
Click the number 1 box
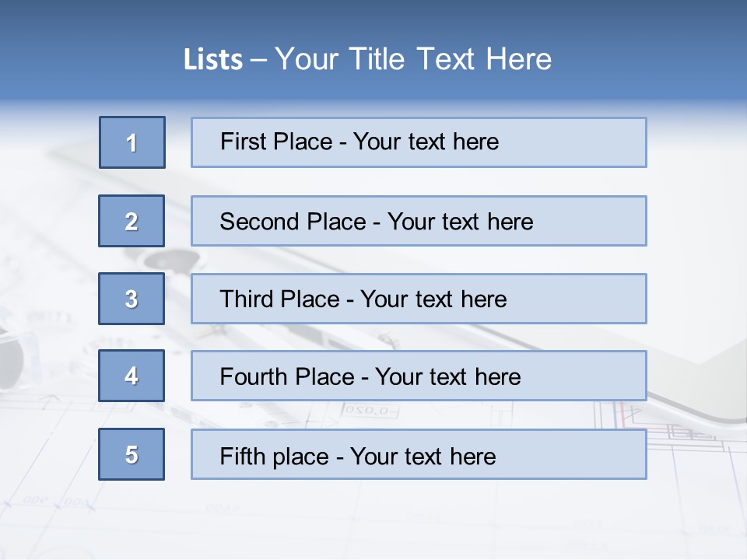(132, 142)
